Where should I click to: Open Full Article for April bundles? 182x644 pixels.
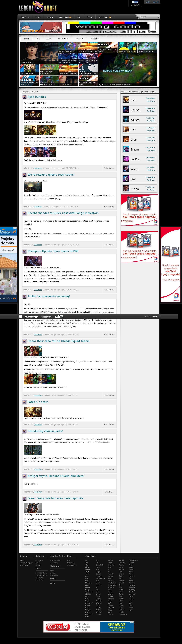[x=109, y=168]
